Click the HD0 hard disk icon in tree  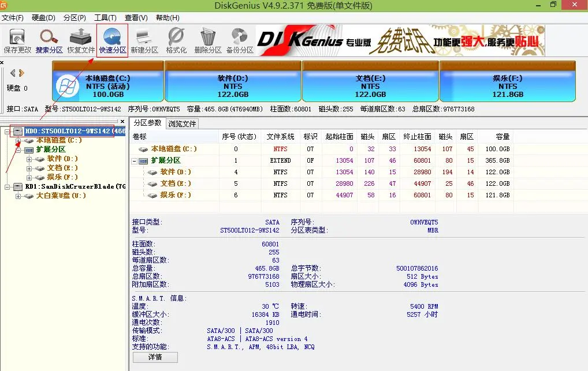point(18,131)
